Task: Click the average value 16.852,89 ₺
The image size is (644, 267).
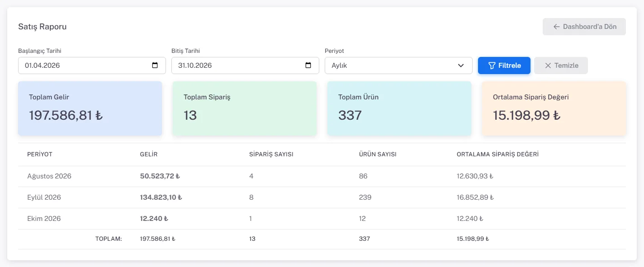Action: pos(475,197)
